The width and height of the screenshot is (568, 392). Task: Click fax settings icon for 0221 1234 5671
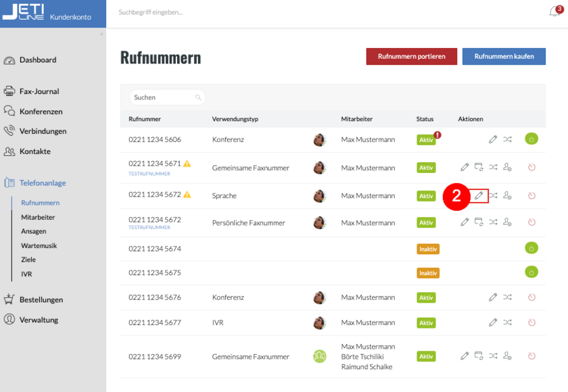point(479,167)
